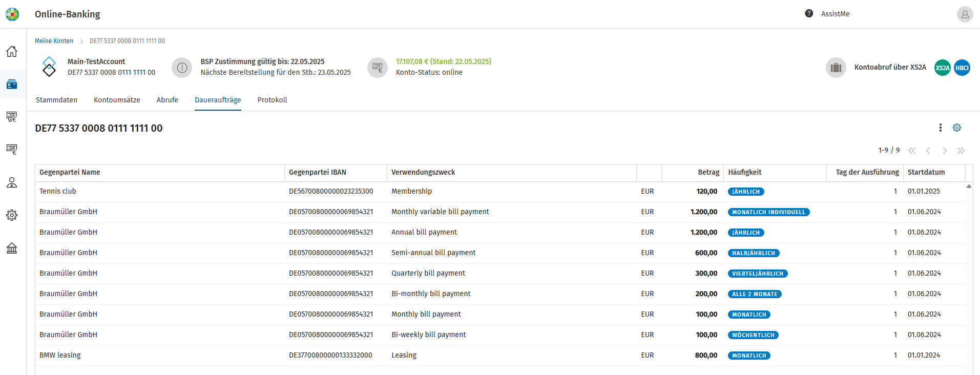Click the HBCI badge

pyautogui.click(x=962, y=68)
